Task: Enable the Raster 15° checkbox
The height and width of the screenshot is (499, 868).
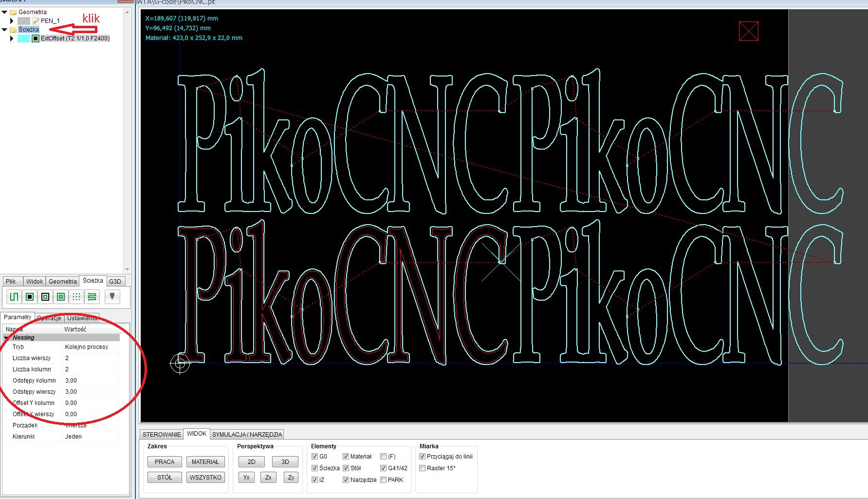Action: click(x=422, y=468)
